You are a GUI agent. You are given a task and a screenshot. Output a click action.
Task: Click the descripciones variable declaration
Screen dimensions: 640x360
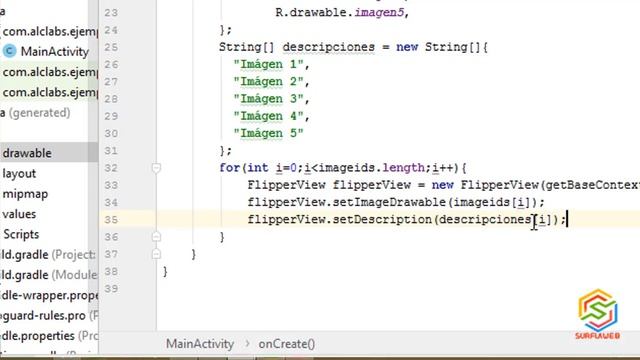coord(329,47)
